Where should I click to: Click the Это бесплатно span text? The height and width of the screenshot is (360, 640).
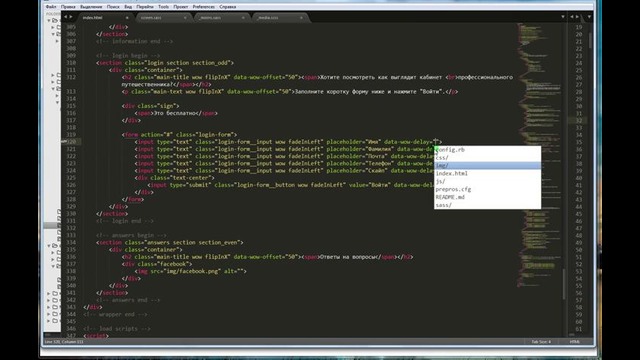tap(176, 113)
